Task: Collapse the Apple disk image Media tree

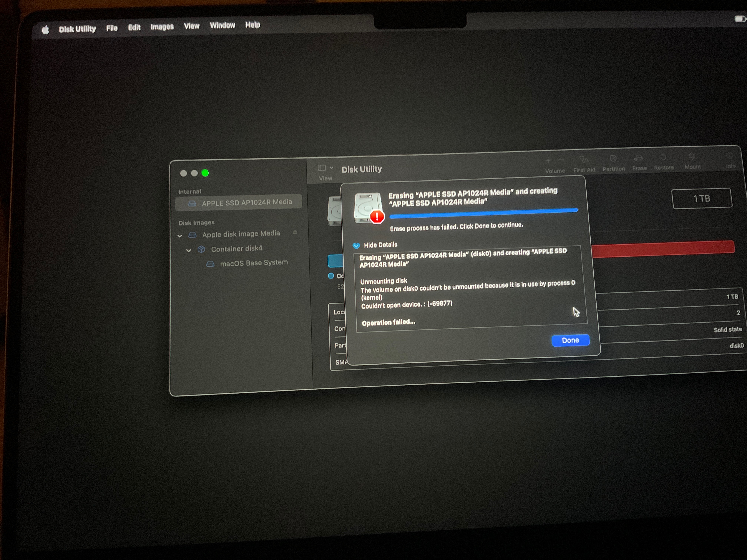Action: click(x=180, y=236)
